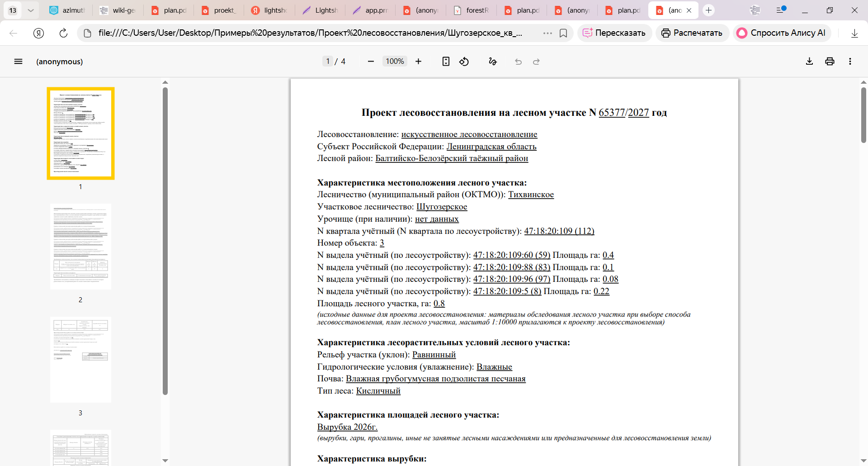Print the PDF using printer icon

830,62
